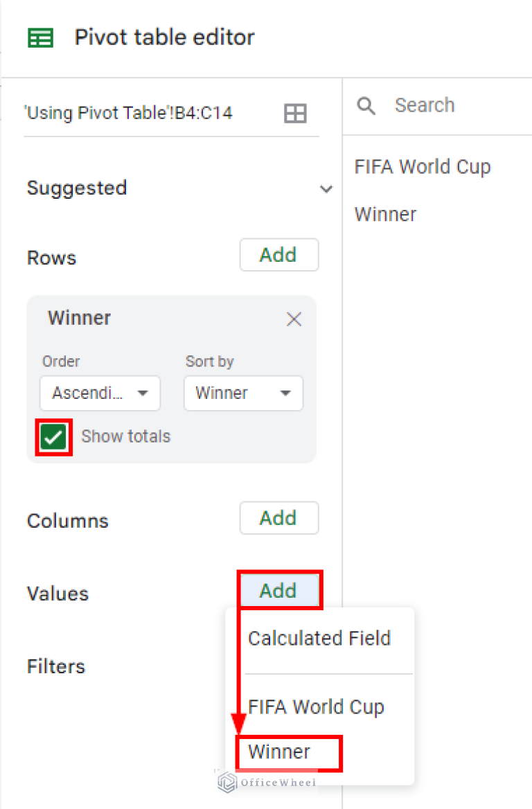Select FIFA World Cup in the field list
Screen dimensions: 532x809
click(423, 166)
